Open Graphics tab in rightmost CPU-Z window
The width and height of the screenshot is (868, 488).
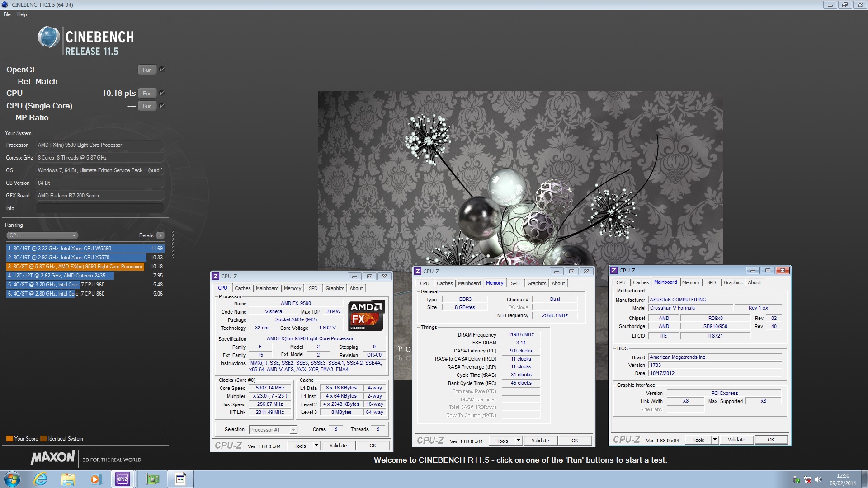coord(733,282)
